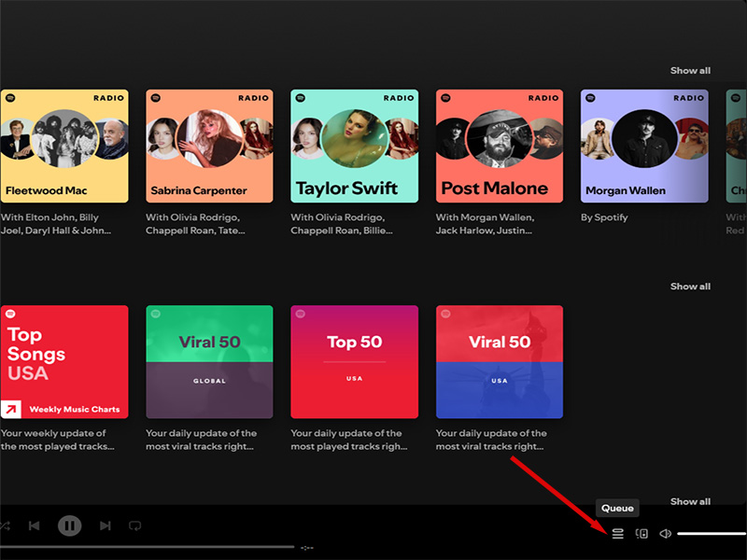Open Fleetwood Mac radio card
Image resolution: width=747 pixels, height=560 pixels.
64,146
